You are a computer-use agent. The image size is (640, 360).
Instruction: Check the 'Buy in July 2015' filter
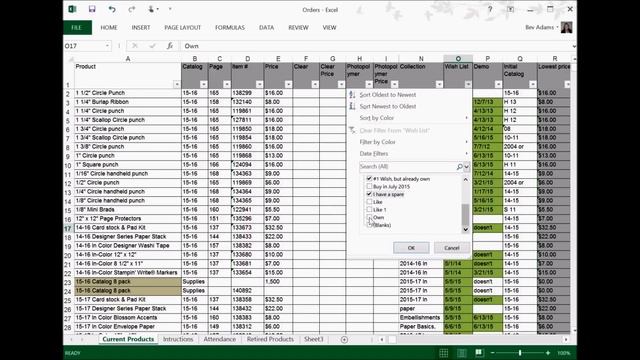[x=369, y=187]
